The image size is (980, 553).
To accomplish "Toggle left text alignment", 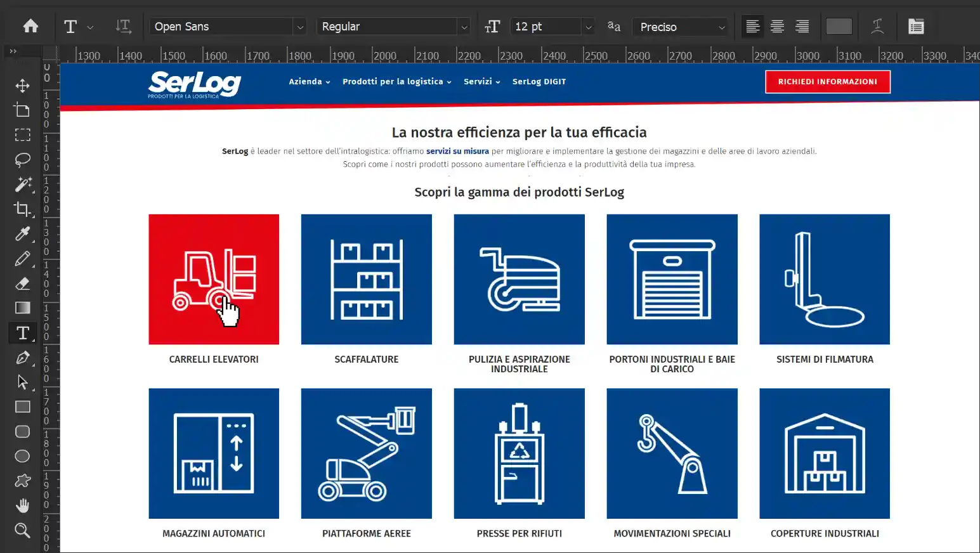I will coord(752,27).
